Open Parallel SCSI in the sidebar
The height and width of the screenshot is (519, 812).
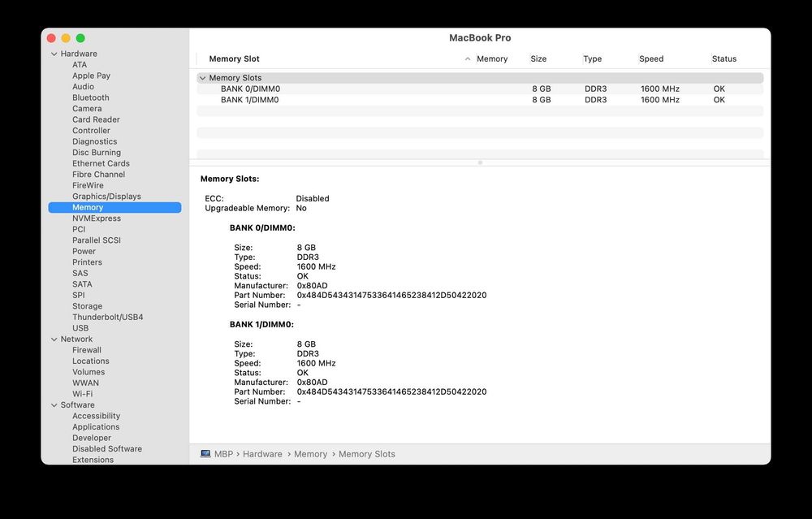click(97, 240)
